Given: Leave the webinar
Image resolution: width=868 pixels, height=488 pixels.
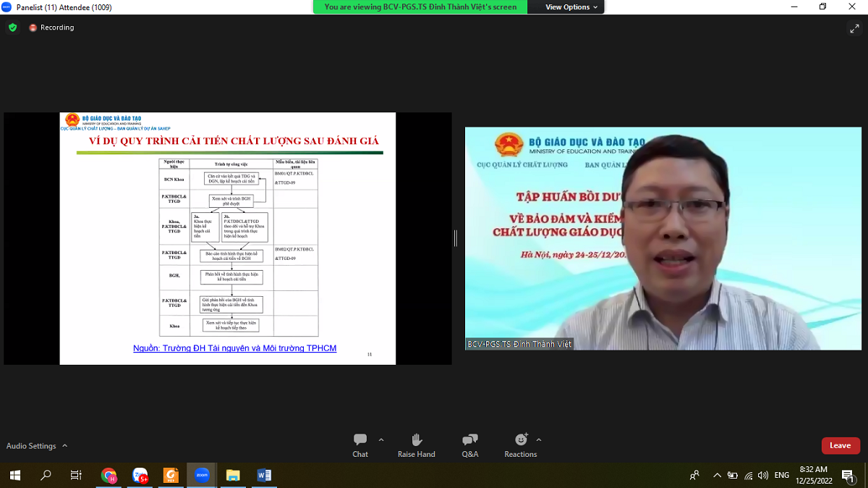Looking at the screenshot, I should pos(840,445).
